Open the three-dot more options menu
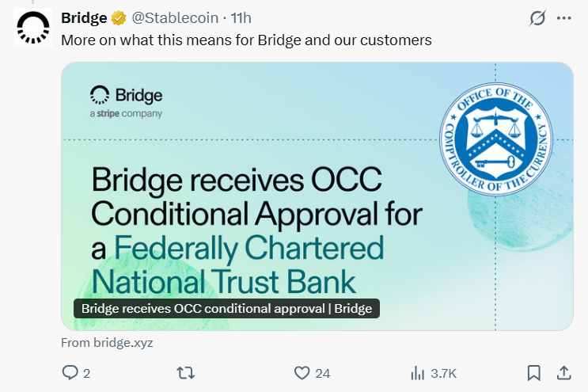The width and height of the screenshot is (588, 392). pos(564,18)
